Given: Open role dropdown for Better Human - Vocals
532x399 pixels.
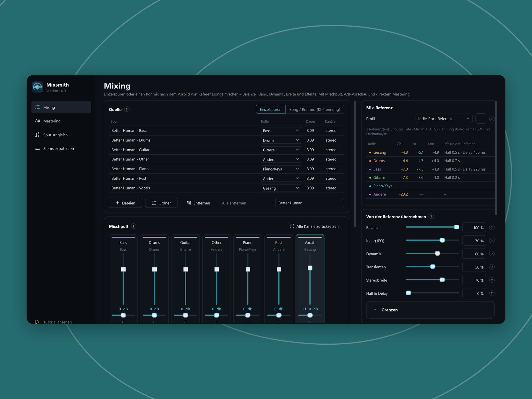Looking at the screenshot, I should tap(281, 188).
